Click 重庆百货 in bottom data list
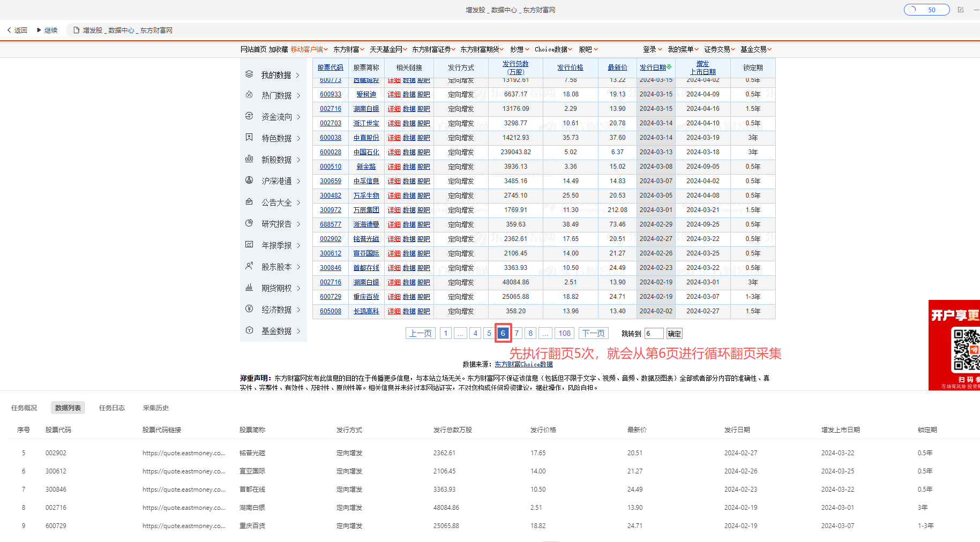This screenshot has width=980, height=542. pyautogui.click(x=252, y=526)
